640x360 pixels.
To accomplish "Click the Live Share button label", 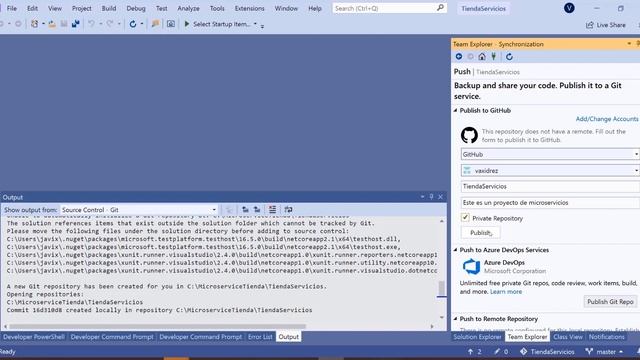I will [x=611, y=25].
